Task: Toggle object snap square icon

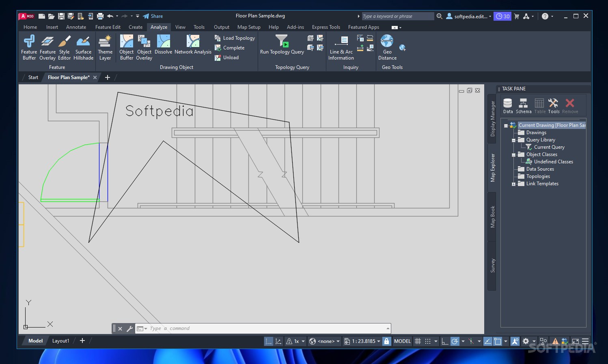Action: [x=498, y=341]
